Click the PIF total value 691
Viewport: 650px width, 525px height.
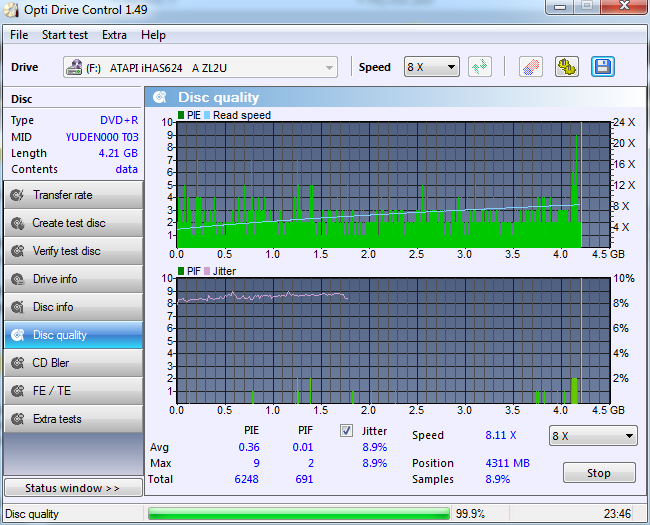click(304, 479)
